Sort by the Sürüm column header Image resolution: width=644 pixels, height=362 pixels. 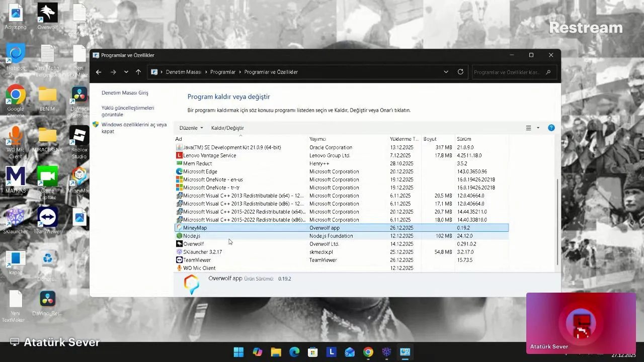[481, 139]
